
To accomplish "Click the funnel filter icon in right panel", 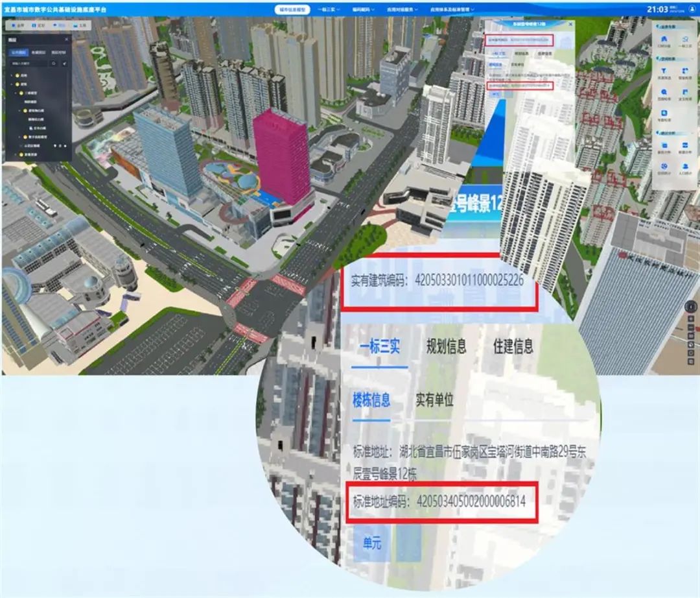I will click(663, 70).
